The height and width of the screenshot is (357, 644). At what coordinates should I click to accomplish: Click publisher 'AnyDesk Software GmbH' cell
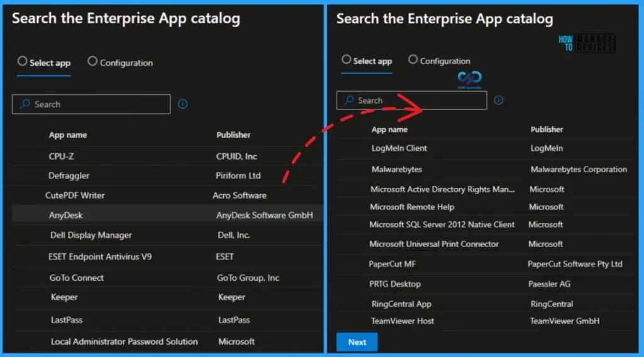click(x=265, y=215)
